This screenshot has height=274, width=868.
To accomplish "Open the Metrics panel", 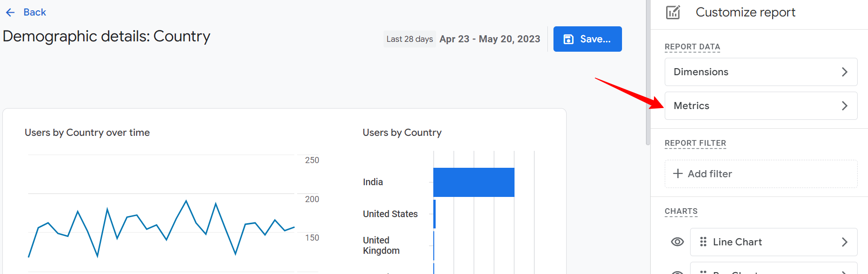I will [760, 105].
